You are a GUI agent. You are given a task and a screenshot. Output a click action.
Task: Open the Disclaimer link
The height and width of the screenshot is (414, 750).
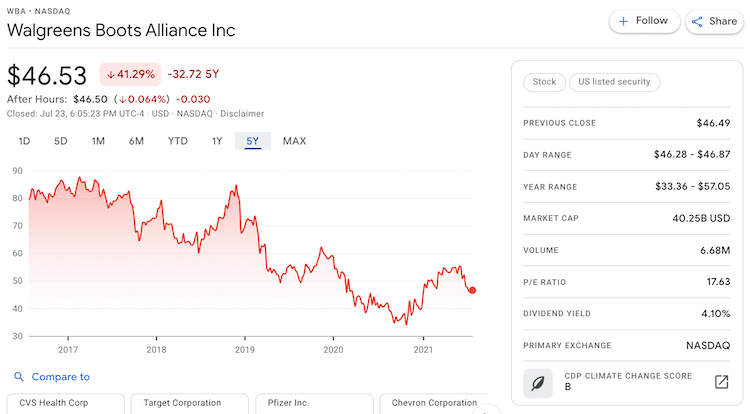point(243,113)
